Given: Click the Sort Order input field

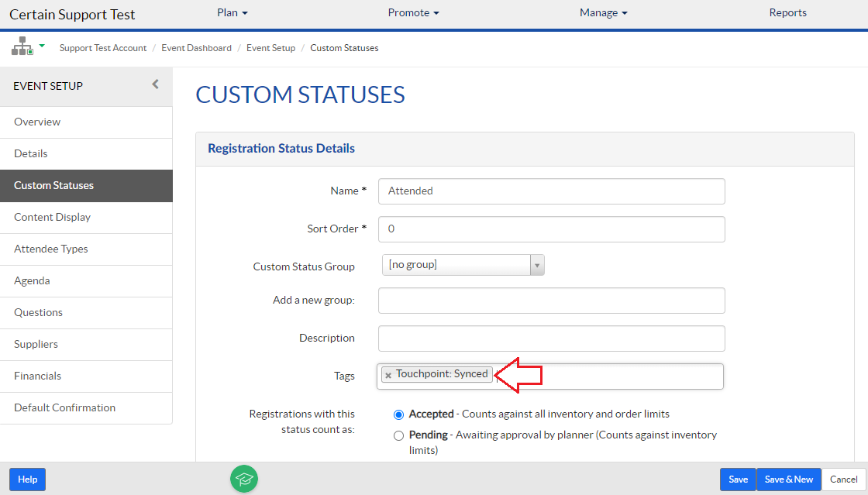Looking at the screenshot, I should tap(551, 229).
